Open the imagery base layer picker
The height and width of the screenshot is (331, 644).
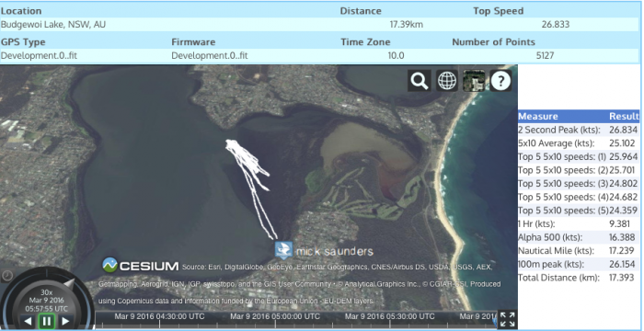(x=474, y=81)
